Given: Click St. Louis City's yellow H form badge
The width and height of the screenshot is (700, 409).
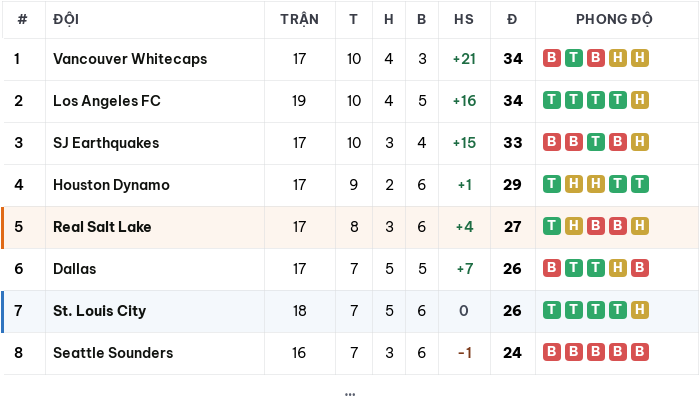Looking at the screenshot, I should coord(640,310).
